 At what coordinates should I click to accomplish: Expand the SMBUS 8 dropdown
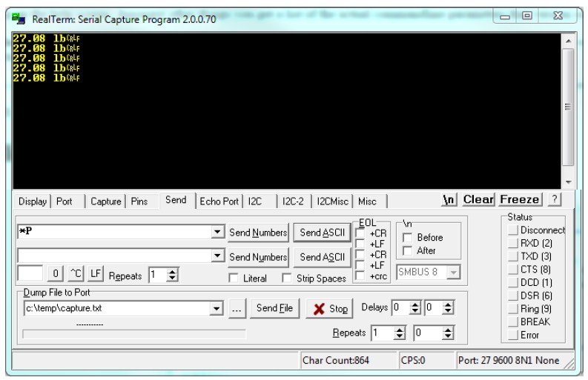tap(453, 272)
